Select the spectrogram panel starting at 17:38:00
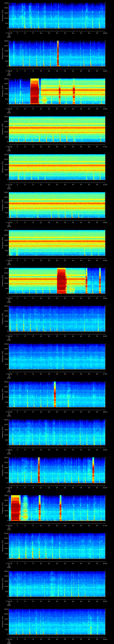The width and height of the screenshot is (114, 644). coord(57,54)
